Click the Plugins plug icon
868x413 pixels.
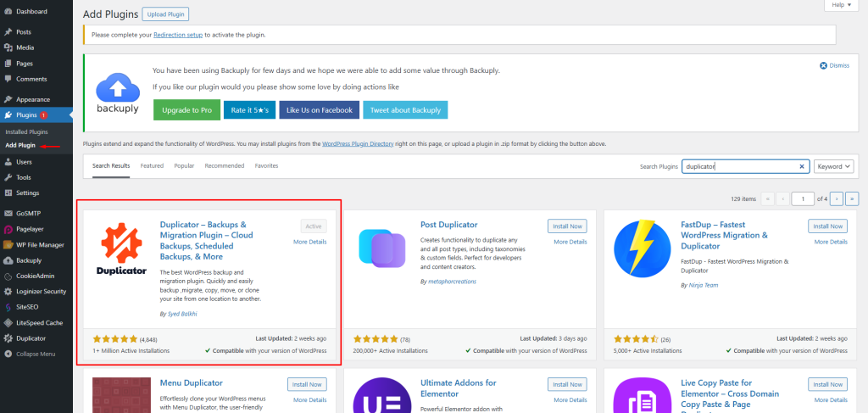pyautogui.click(x=8, y=115)
